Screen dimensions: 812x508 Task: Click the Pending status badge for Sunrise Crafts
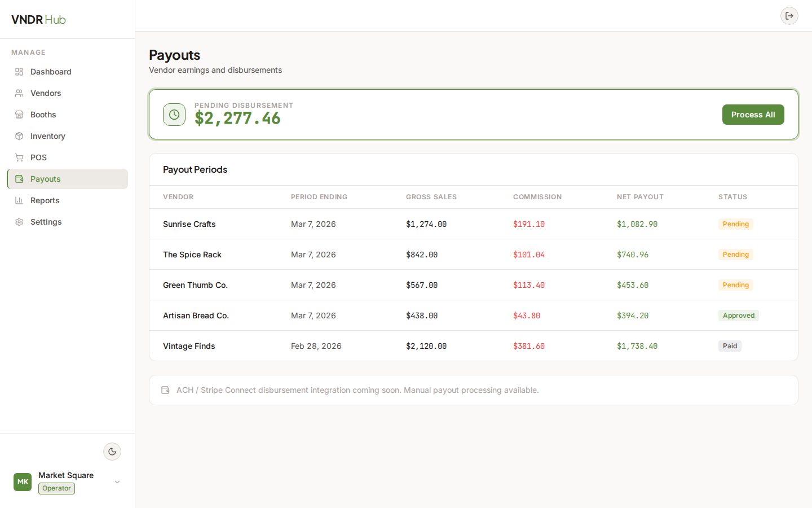(x=735, y=224)
